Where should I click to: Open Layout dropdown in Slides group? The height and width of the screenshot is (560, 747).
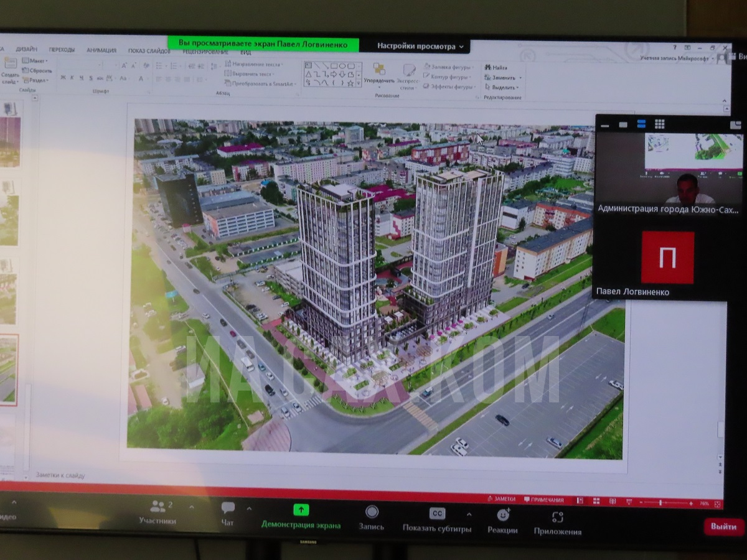(x=35, y=60)
